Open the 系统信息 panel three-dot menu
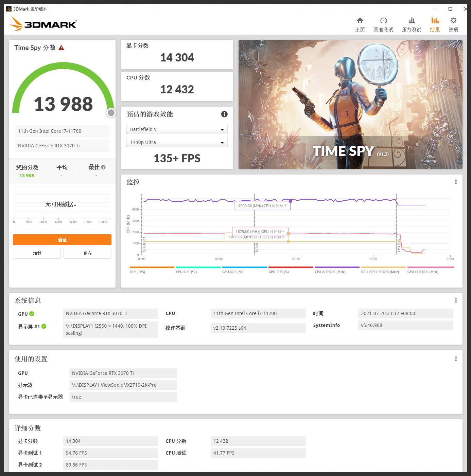 456,300
